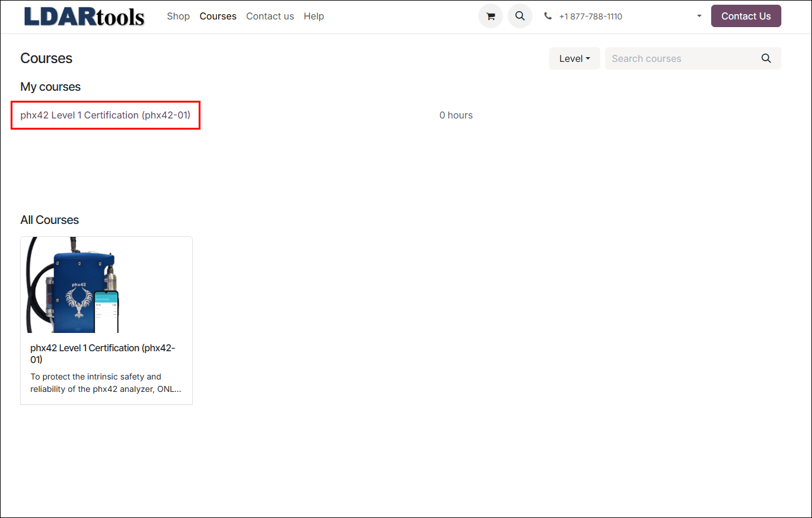Open the shopping cart icon

pos(490,17)
